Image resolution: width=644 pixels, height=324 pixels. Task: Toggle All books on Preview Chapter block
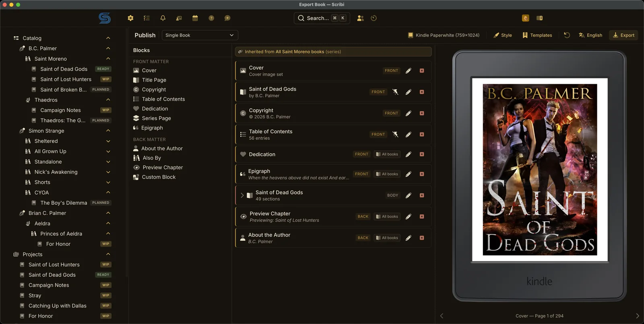(387, 216)
